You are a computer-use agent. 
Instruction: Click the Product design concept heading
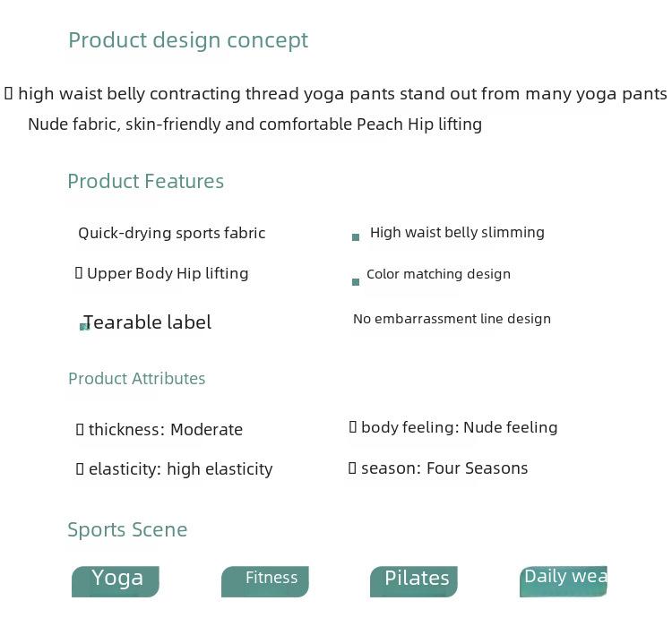(188, 40)
